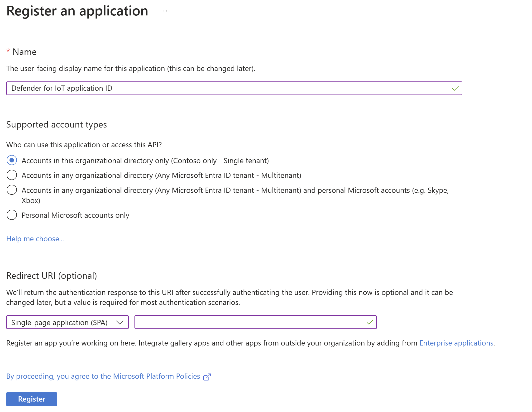Select Personal Microsoft accounts only

[x=12, y=215]
